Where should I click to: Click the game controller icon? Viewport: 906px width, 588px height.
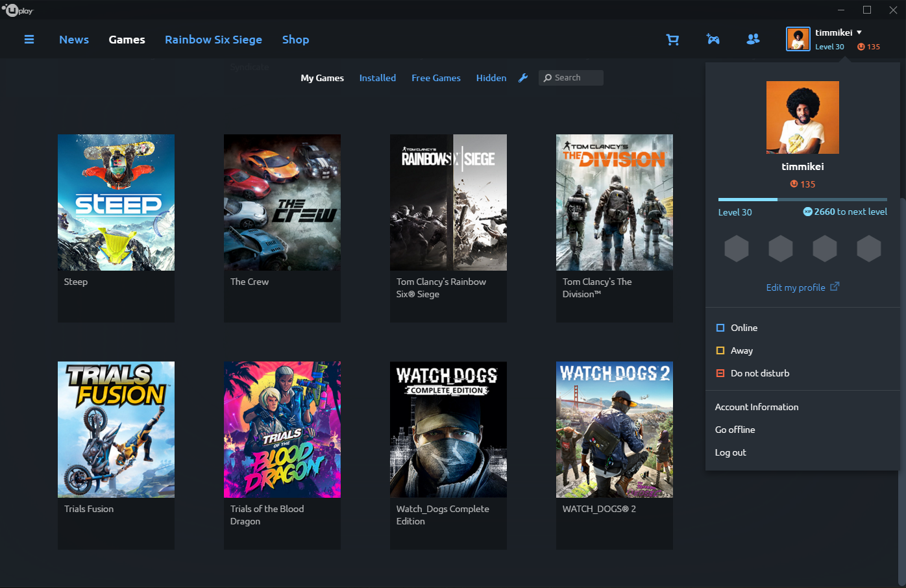[713, 39]
